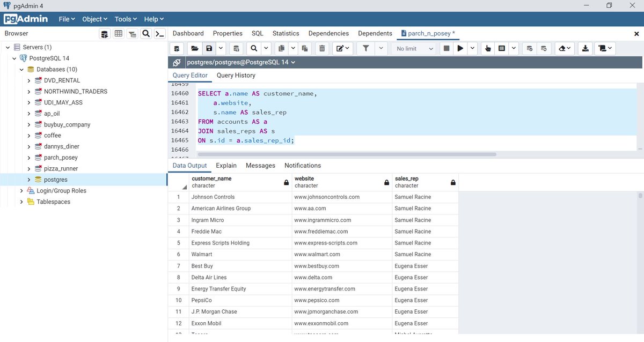Stop the running query
The height and width of the screenshot is (342, 644).
tap(446, 48)
